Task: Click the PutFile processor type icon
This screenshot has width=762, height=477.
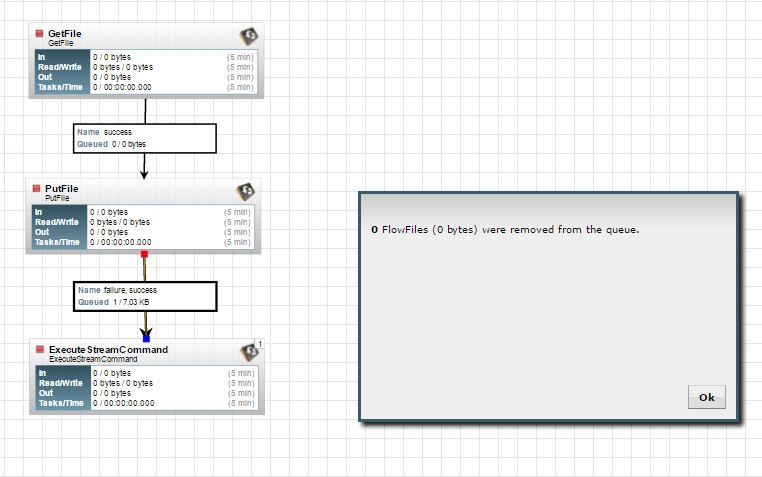Action: 245,191
